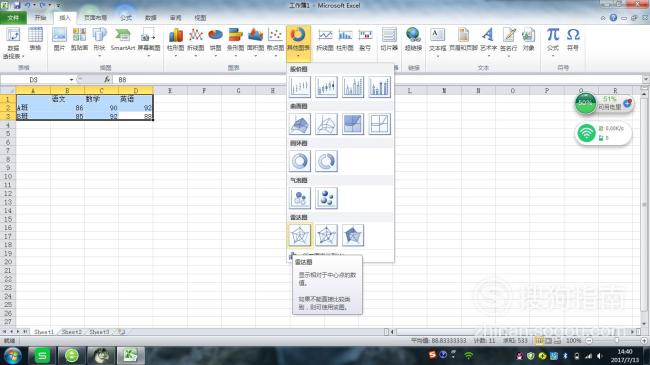This screenshot has width=650, height=365.
Task: Select the radar with markers chart
Action: click(326, 235)
